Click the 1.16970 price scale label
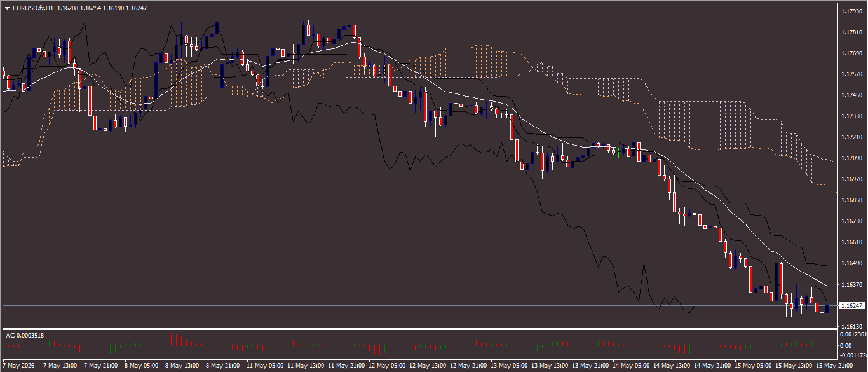 pos(851,179)
